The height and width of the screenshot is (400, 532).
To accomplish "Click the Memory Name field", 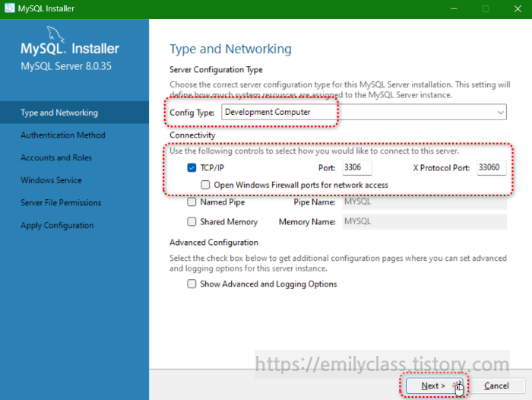I will pyautogui.click(x=424, y=221).
